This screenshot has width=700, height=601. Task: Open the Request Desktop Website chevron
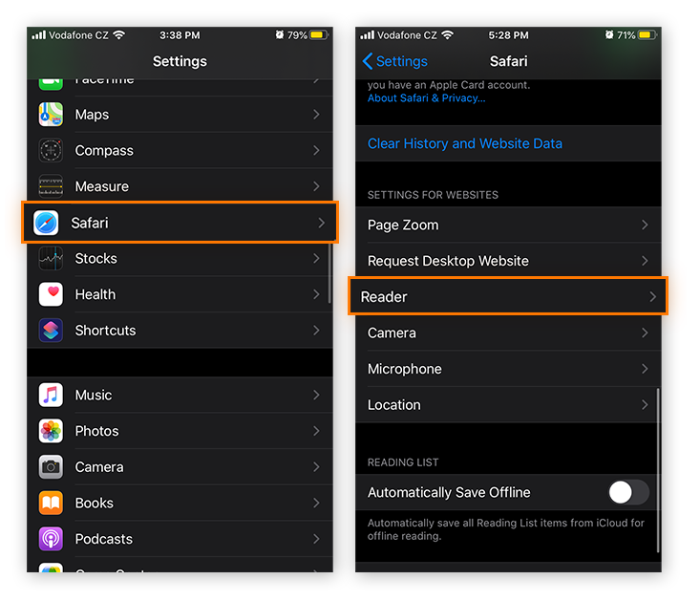coord(645,261)
